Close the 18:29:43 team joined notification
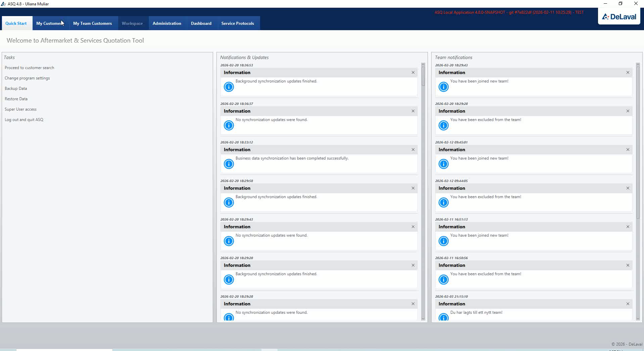Viewport: 644px width, 351px height. pos(628,72)
